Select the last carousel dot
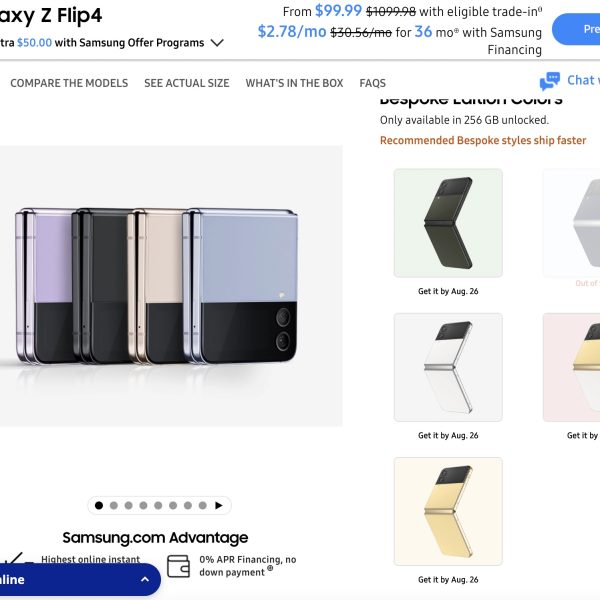The image size is (600, 600). 203,505
